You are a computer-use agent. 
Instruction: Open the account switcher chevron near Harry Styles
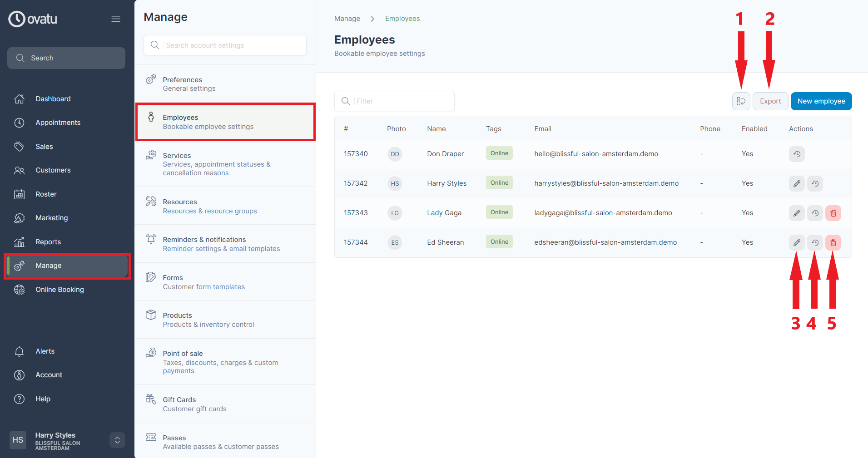[x=117, y=440]
